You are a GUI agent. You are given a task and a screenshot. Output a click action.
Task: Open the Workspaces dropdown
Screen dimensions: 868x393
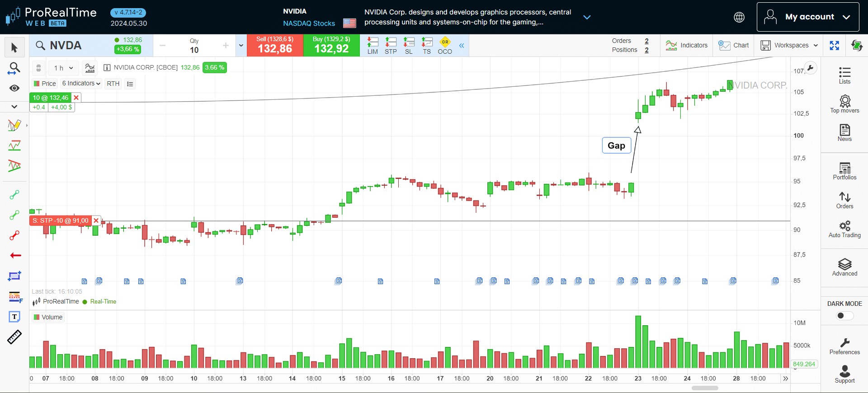[789, 45]
